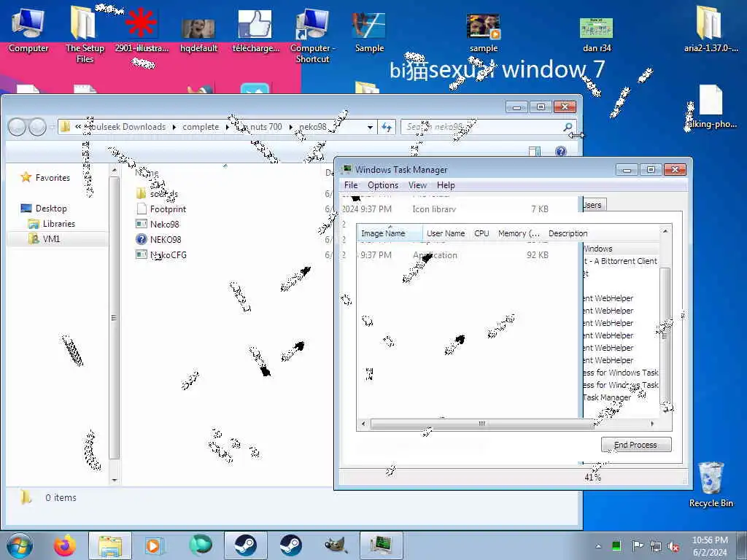Click the Explorer Back navigation button

18,127
